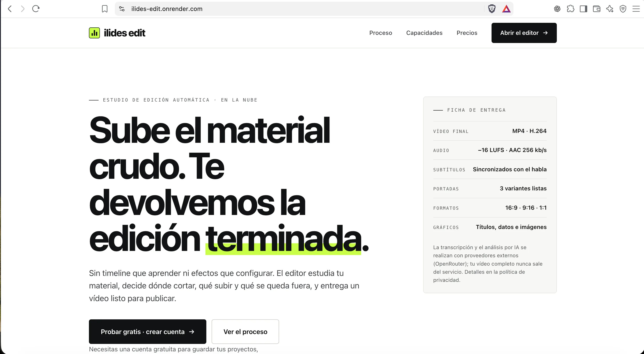Open site settings icon in address bar
The width and height of the screenshot is (644, 354).
point(122,9)
